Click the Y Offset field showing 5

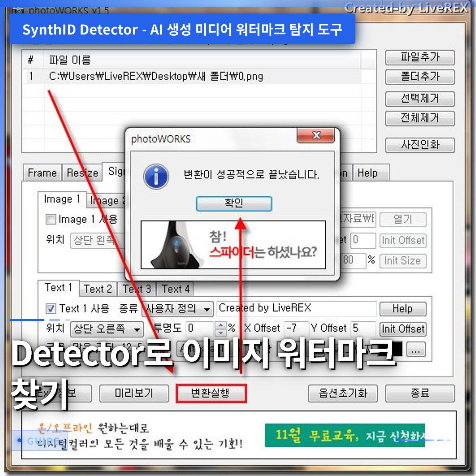[x=363, y=328]
